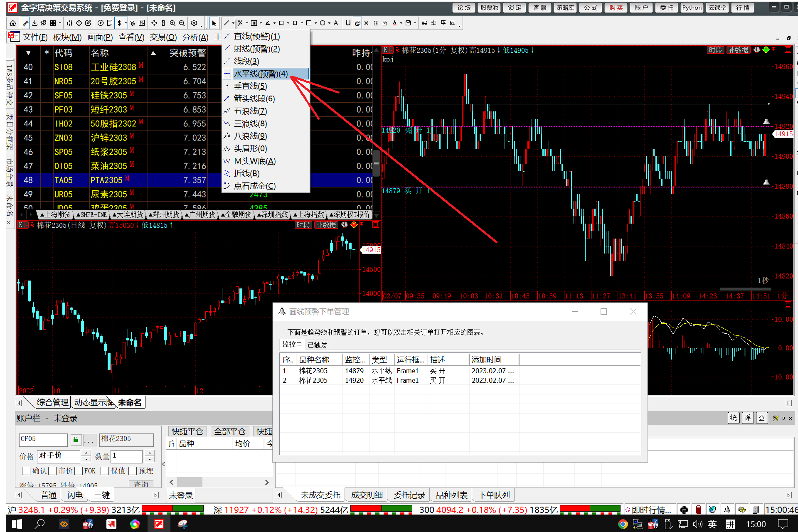Open the 对手价 price dropdown

pyautogui.click(x=58, y=456)
